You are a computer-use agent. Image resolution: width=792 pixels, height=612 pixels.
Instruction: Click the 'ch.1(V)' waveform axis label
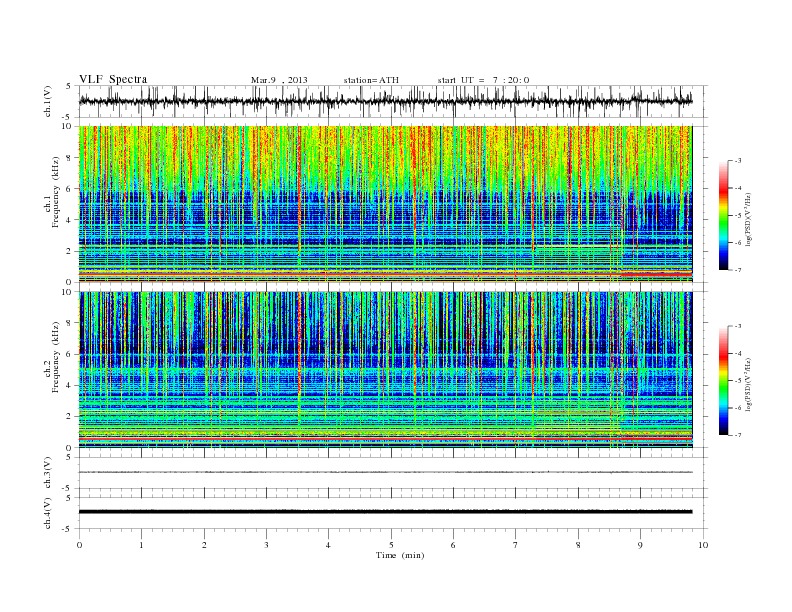[x=48, y=101]
